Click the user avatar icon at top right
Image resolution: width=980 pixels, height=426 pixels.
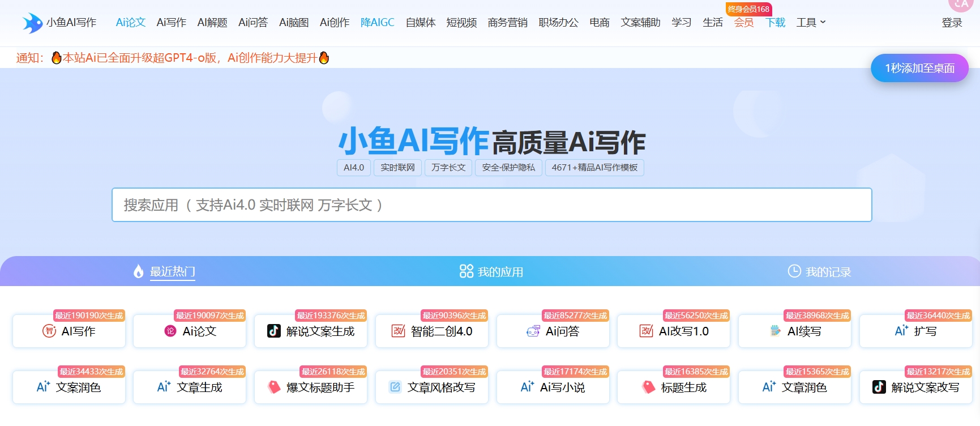click(x=961, y=3)
